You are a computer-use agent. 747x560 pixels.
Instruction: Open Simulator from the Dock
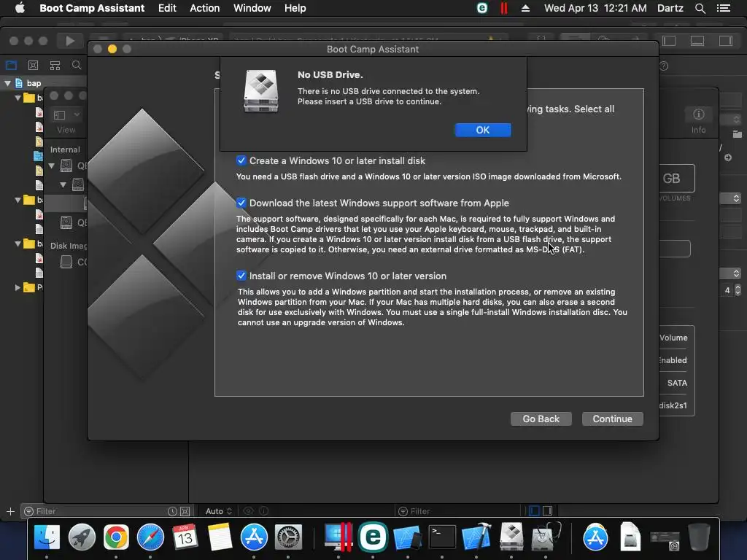407,537
